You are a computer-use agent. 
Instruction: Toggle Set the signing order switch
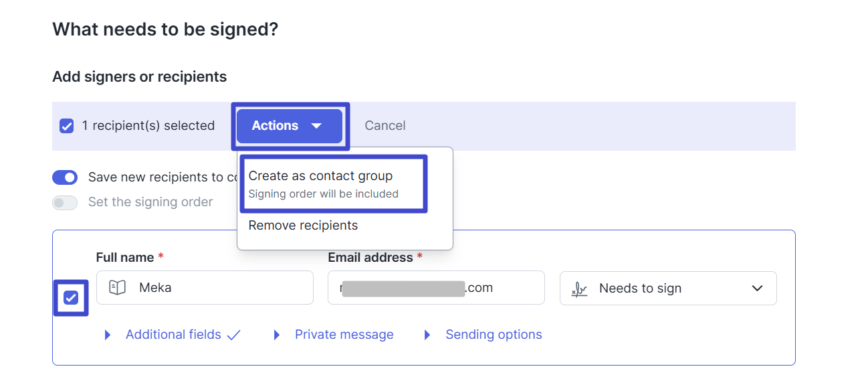coord(65,202)
